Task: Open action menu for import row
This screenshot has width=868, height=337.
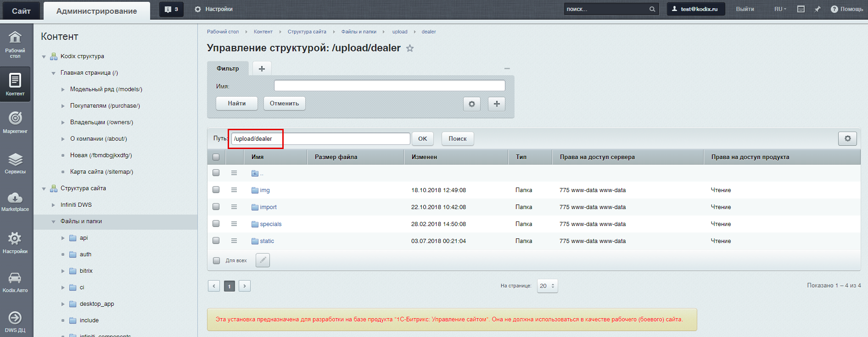Action: click(234, 207)
